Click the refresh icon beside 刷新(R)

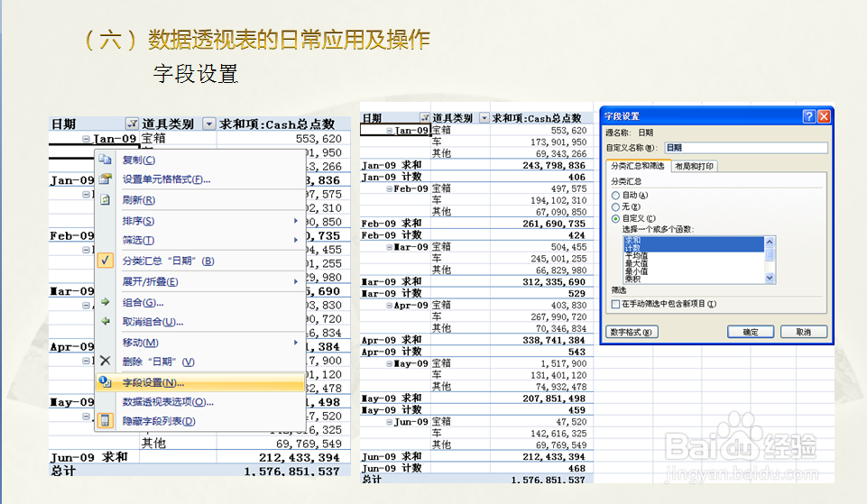tap(105, 199)
